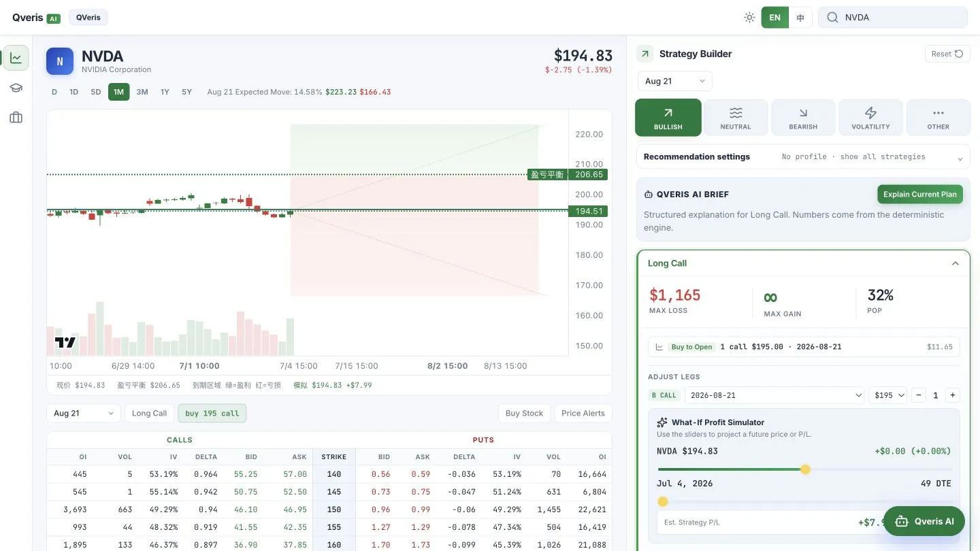The height and width of the screenshot is (551, 980).
Task: Expand Recommendation settings panel
Action: [x=803, y=156]
